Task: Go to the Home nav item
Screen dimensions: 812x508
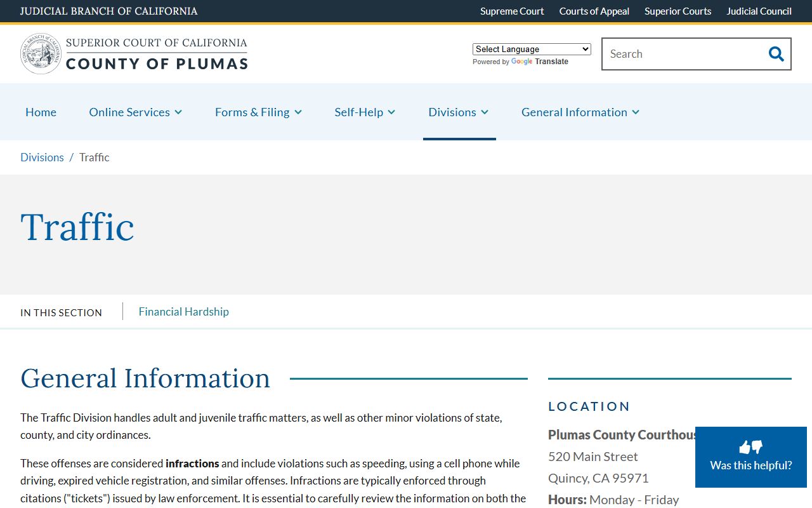Action: point(41,112)
